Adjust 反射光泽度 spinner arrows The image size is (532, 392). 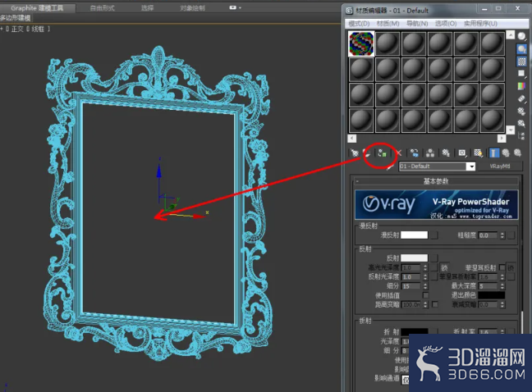coord(425,277)
